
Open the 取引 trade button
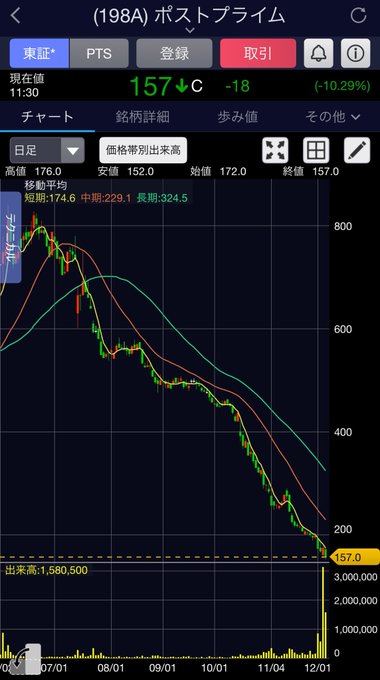click(x=258, y=53)
